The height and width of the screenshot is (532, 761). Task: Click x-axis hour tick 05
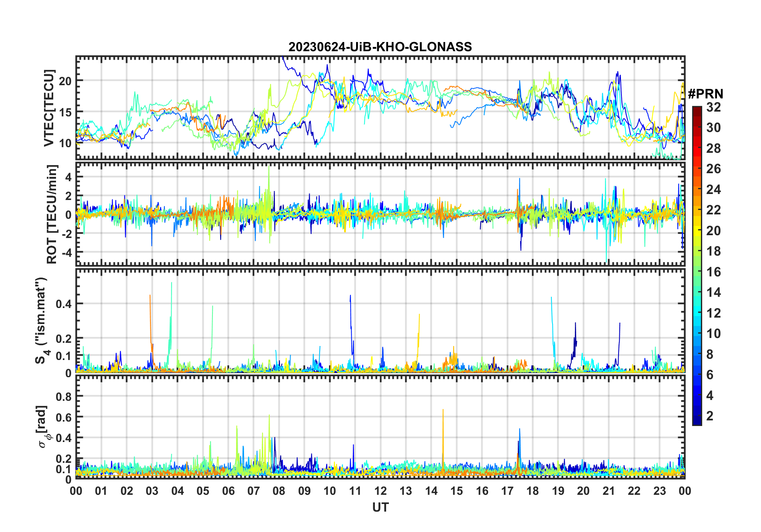[x=203, y=491]
